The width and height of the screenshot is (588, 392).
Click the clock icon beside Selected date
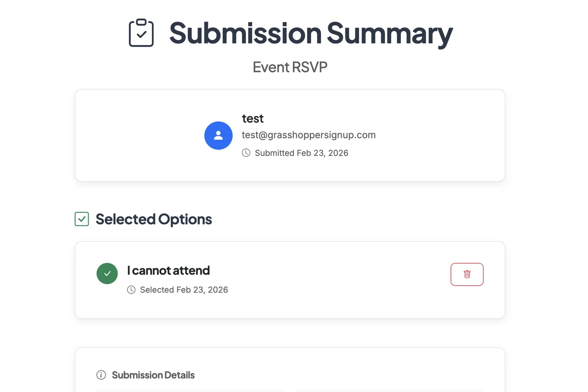(x=131, y=290)
